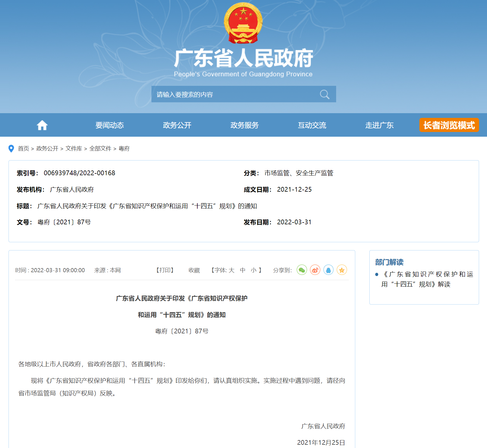The height and width of the screenshot is (448, 487).
Task: Share article to Weibo
Action: pos(315,270)
